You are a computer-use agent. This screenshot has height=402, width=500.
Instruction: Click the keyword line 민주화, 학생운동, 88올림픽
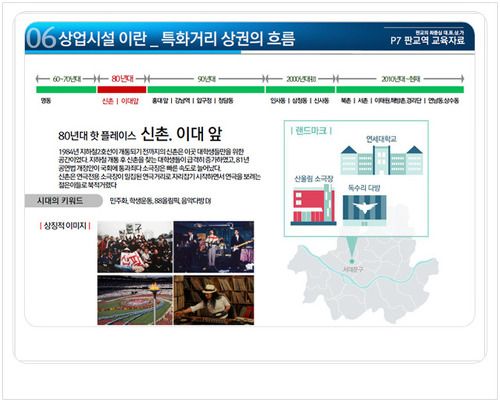160,201
